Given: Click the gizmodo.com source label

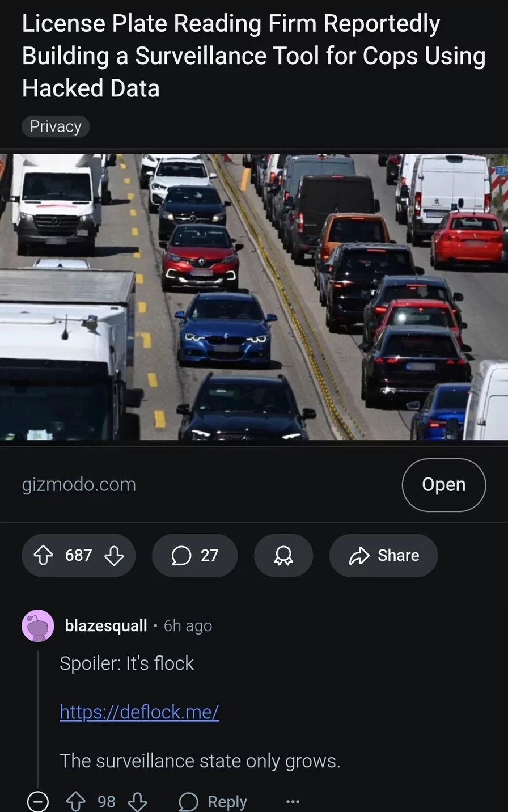Looking at the screenshot, I should click(x=79, y=485).
